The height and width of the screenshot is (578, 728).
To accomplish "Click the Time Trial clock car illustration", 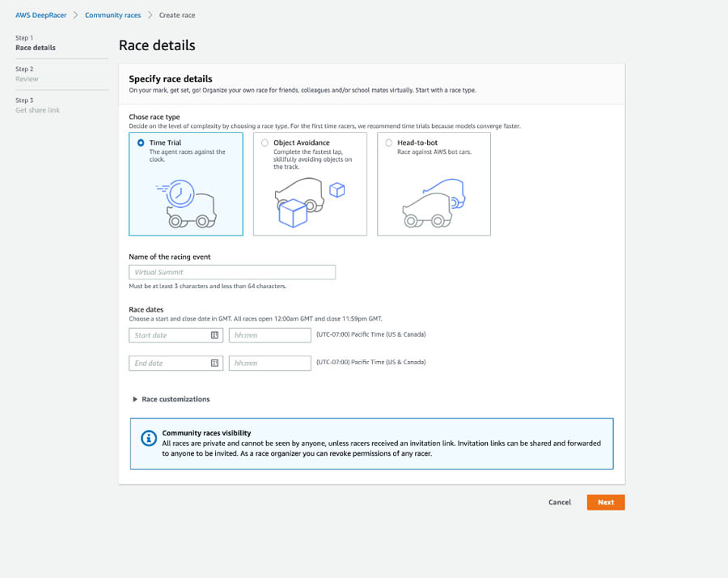I will tap(186, 203).
